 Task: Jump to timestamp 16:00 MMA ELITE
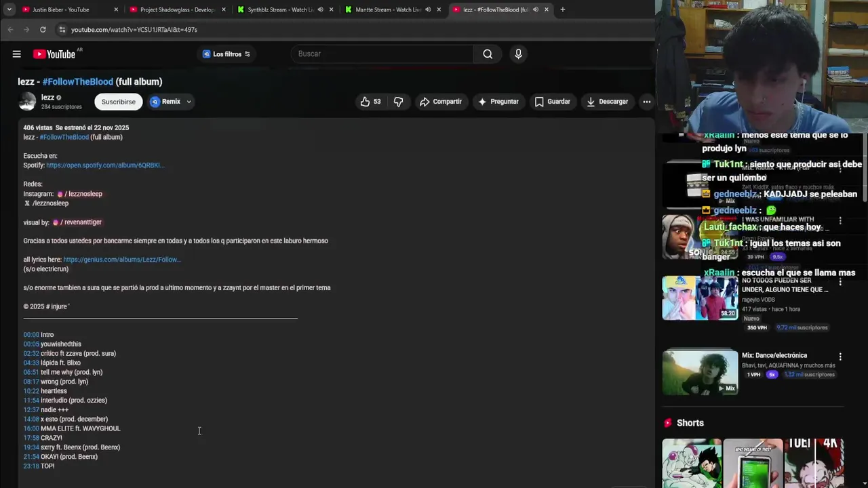pos(31,428)
